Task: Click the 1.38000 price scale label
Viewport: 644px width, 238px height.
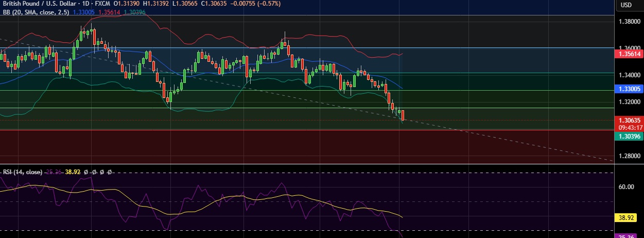Action: tap(629, 21)
